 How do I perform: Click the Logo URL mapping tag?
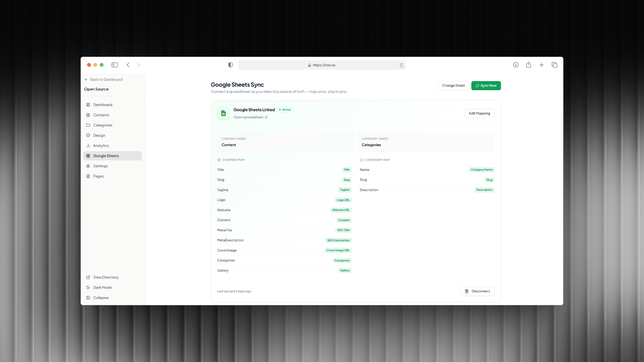(x=343, y=200)
